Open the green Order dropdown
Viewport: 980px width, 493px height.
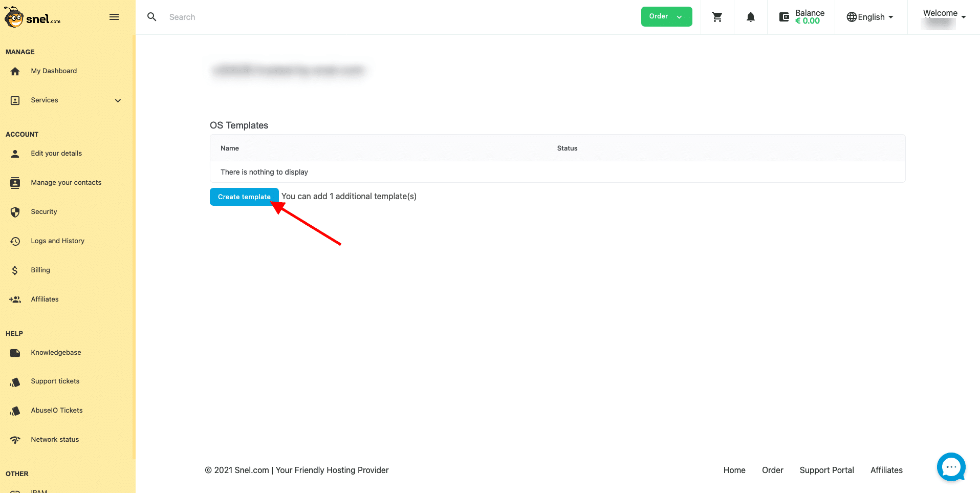[x=666, y=16]
